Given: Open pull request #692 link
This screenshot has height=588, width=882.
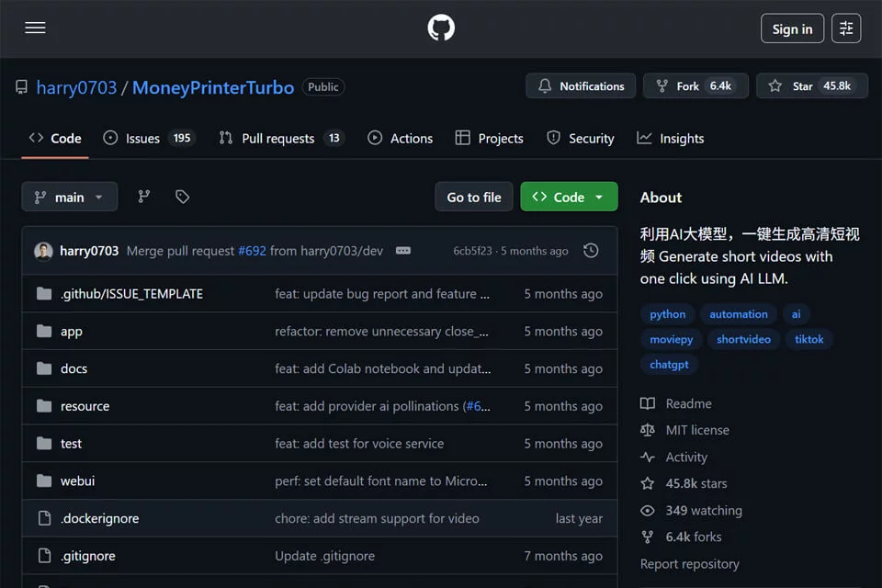Looking at the screenshot, I should [x=252, y=251].
